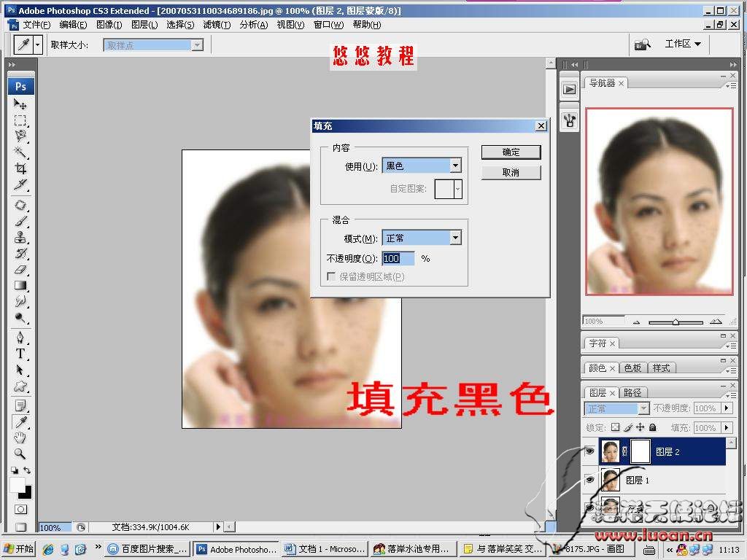The height and width of the screenshot is (560, 747).
Task: Select the Healing Brush tool
Action: (20, 205)
